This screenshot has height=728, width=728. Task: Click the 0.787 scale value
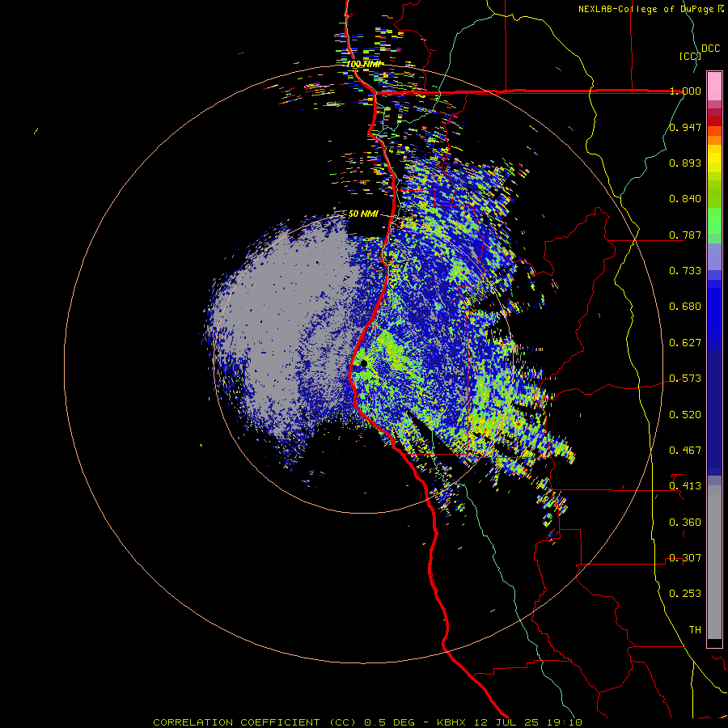685,235
